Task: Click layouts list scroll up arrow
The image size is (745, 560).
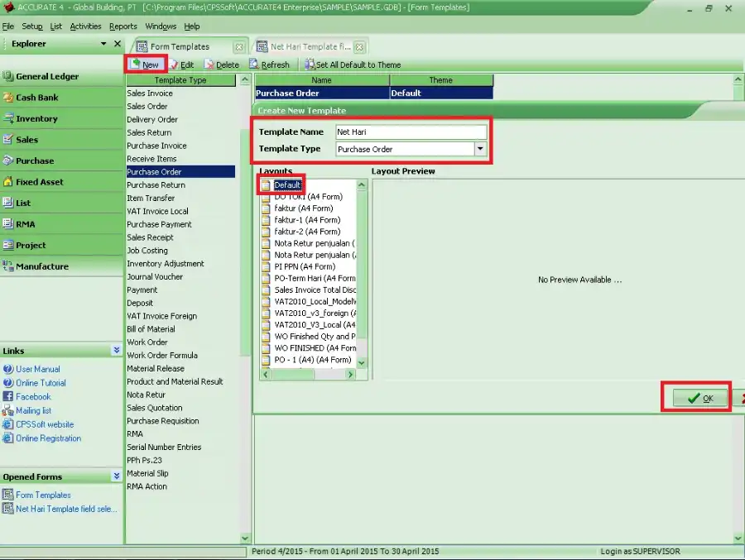Action: point(362,184)
